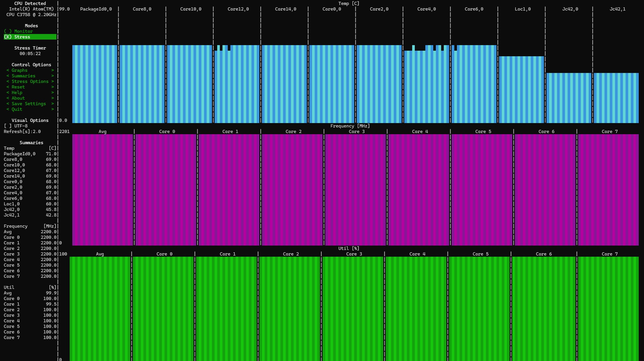
Task: Click the Jc42,1 temperature bar graph
Action: tap(616, 98)
